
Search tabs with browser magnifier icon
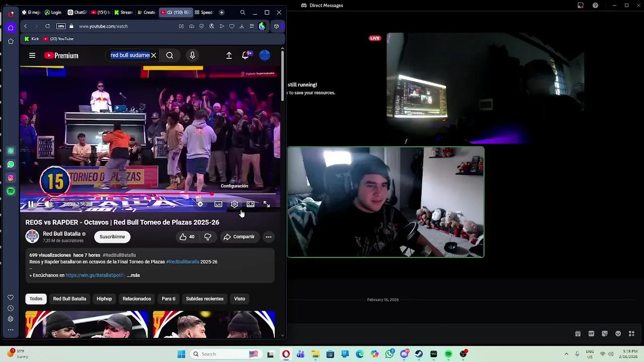point(243,12)
